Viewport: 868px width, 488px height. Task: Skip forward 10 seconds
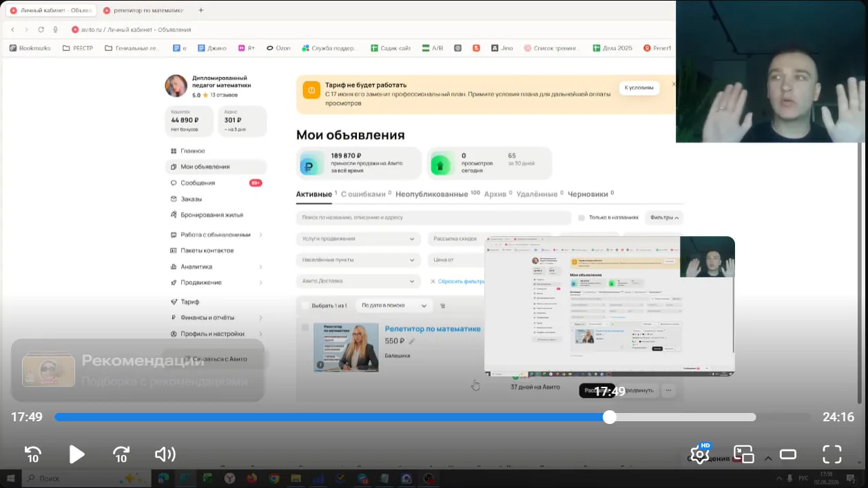pos(121,454)
